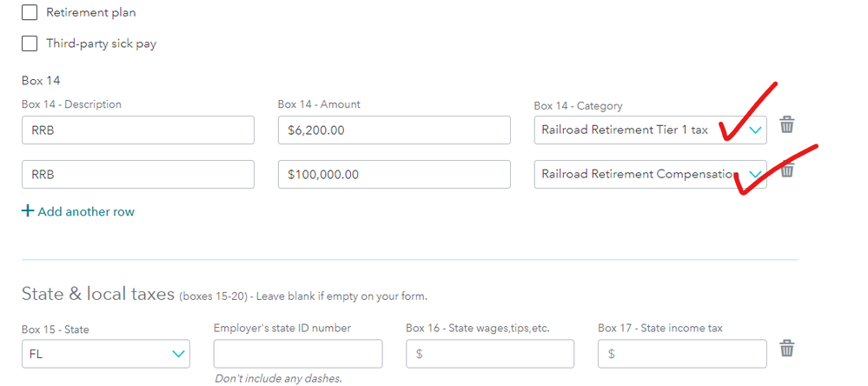Viewport: 868px width, 386px height.
Task: Click the chevron arrow on Railroad Retirement Compensation category
Action: point(755,175)
